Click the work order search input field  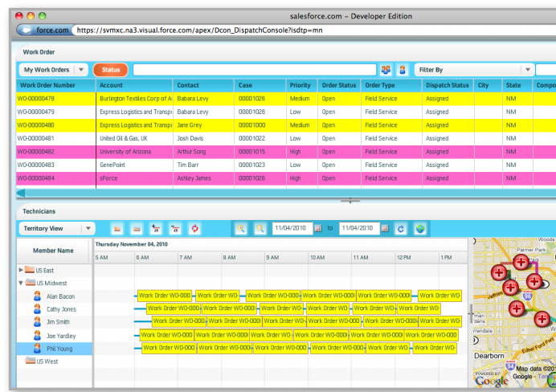click(x=255, y=70)
